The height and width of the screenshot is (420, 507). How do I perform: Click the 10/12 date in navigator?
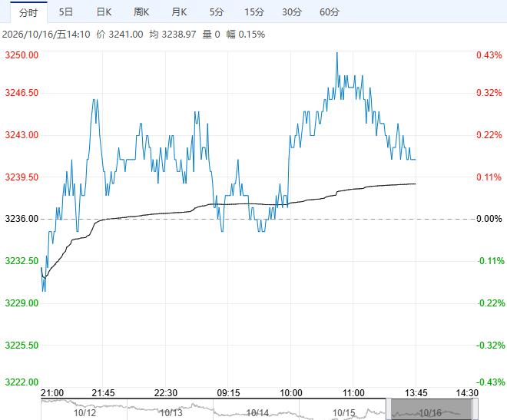pyautogui.click(x=84, y=412)
